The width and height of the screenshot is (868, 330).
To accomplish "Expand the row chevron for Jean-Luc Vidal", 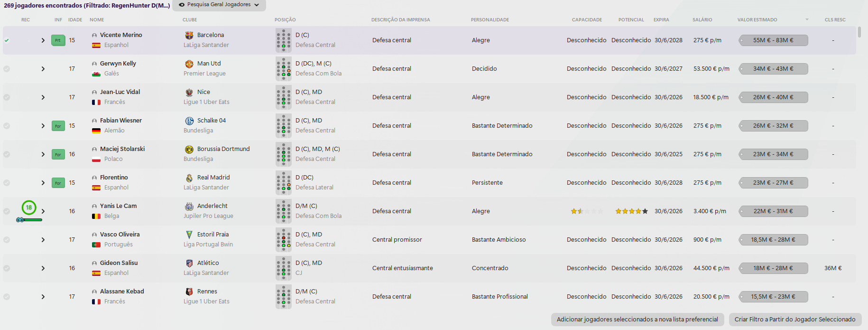I will (43, 97).
